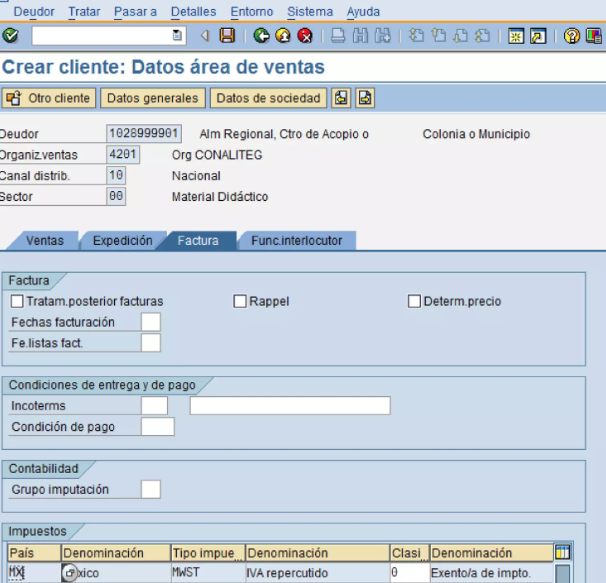This screenshot has height=583, width=606.
Task: Open Help with the question mark icon
Action: [571, 36]
